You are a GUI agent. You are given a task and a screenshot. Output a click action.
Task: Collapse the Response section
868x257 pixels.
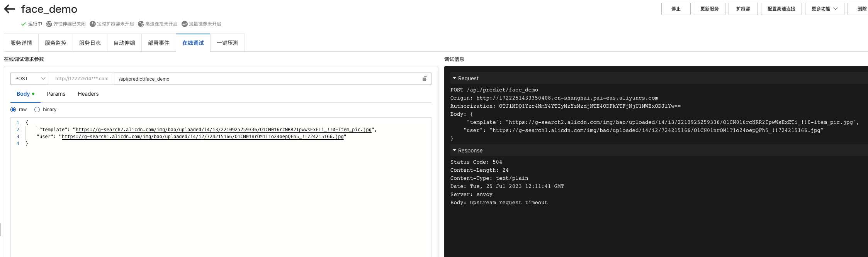pyautogui.click(x=455, y=150)
